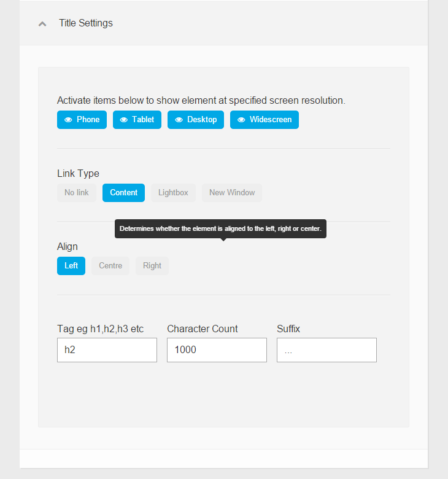
Task: Focus the Tag input field containing h2
Action: (107, 350)
